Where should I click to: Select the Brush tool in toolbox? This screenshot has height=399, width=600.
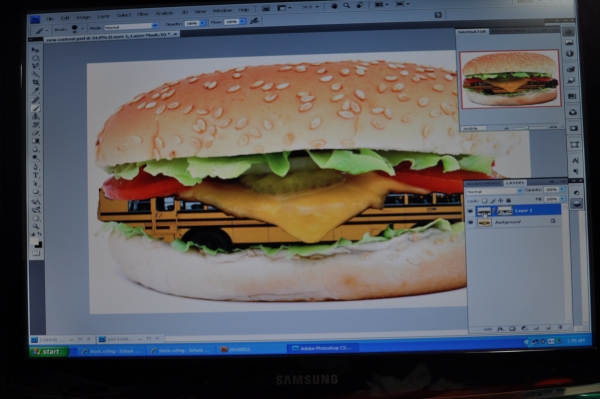click(35, 108)
